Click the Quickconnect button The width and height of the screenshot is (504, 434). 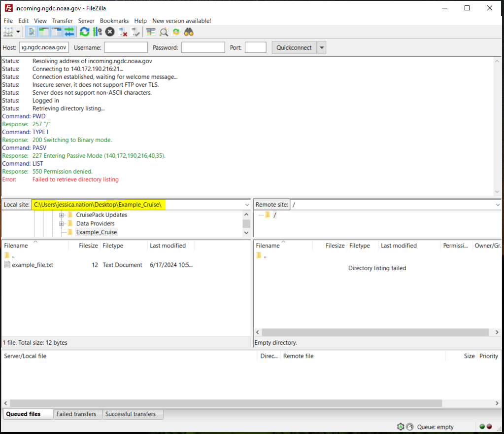(294, 48)
